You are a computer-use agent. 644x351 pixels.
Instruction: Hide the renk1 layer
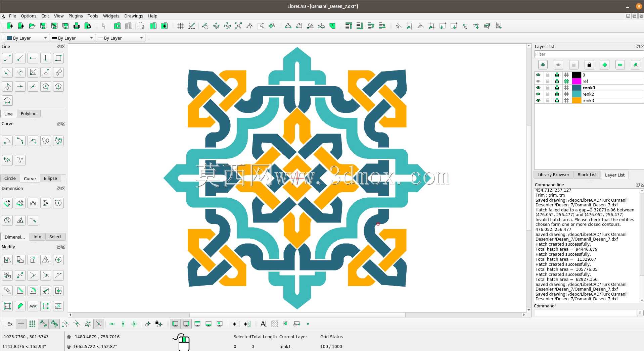click(538, 88)
